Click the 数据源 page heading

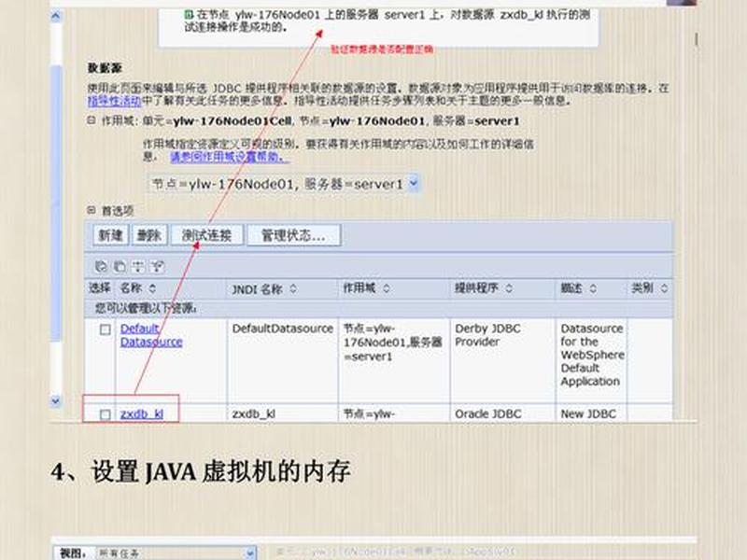pyautogui.click(x=105, y=68)
